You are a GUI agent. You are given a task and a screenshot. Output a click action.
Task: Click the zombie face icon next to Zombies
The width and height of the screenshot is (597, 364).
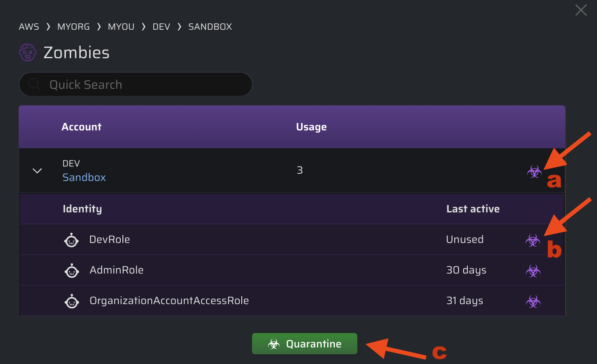(x=28, y=52)
